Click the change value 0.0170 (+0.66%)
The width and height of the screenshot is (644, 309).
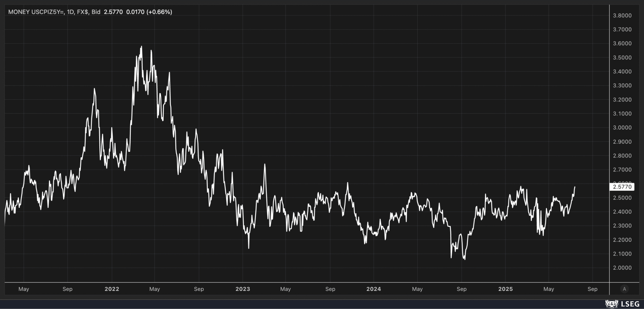149,12
